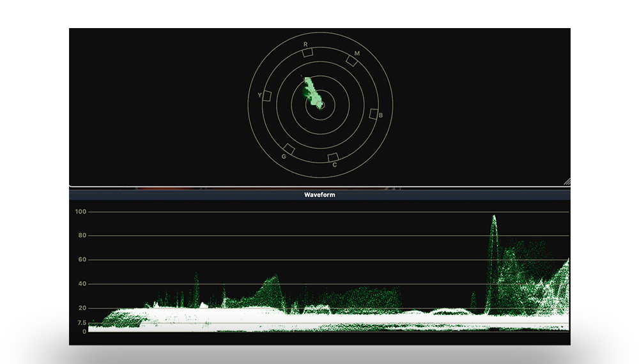Click the green chroma trace in vectorscope

coord(312,93)
